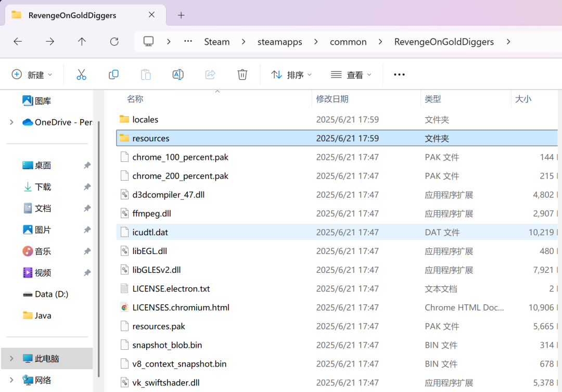This screenshot has width=562, height=392.
Task: Click the LICENSE.electron.txt text file icon
Action: coord(124,288)
